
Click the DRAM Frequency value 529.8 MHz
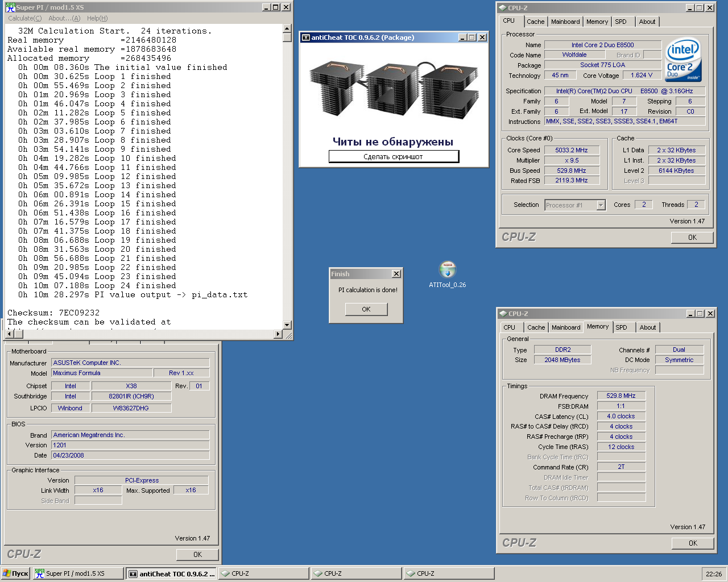(621, 396)
